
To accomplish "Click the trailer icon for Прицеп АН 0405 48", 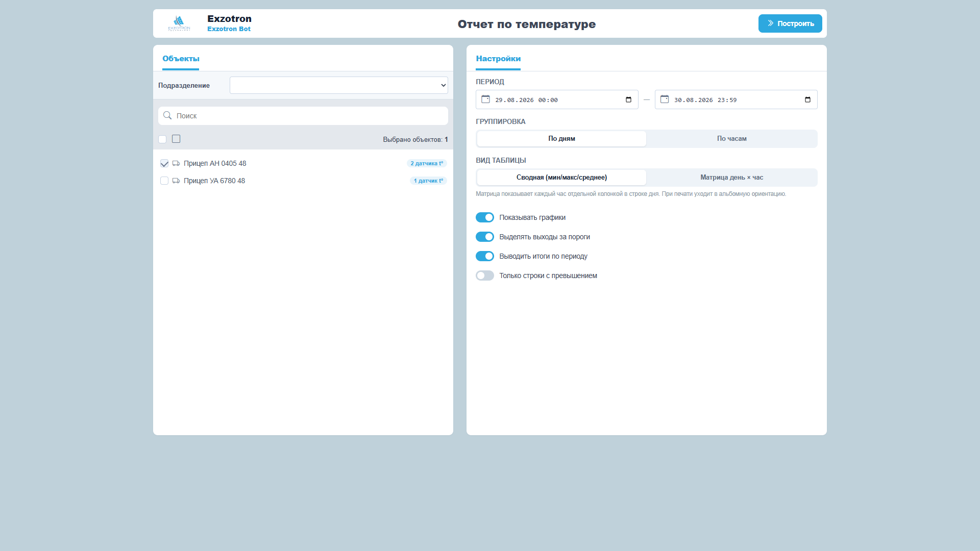I will pyautogui.click(x=176, y=163).
